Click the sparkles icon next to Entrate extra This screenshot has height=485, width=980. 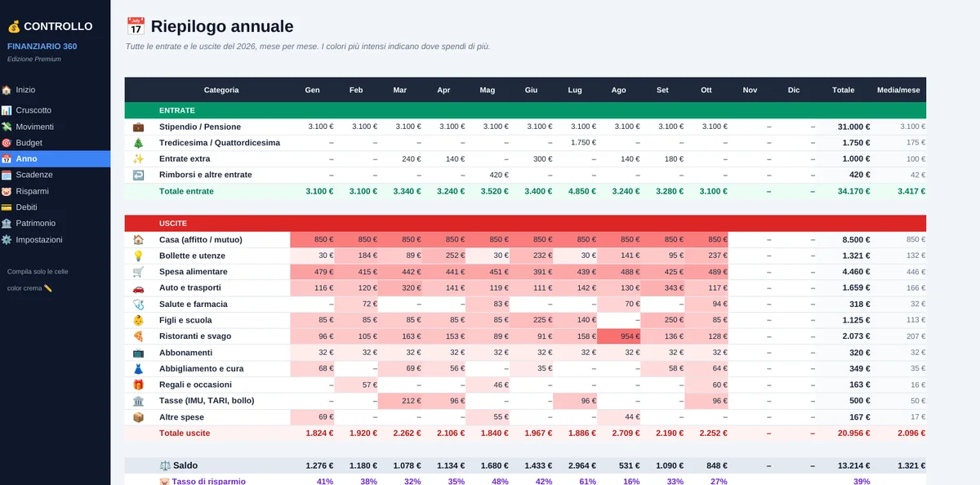138,158
